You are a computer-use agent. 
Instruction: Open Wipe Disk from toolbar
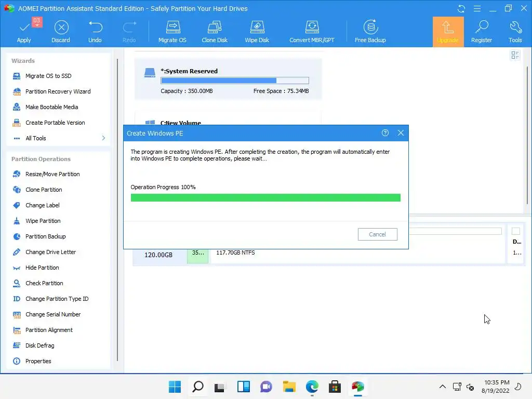tap(257, 32)
